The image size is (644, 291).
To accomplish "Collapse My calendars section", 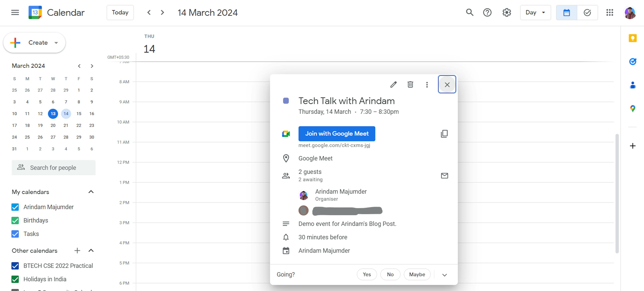I will (91, 192).
